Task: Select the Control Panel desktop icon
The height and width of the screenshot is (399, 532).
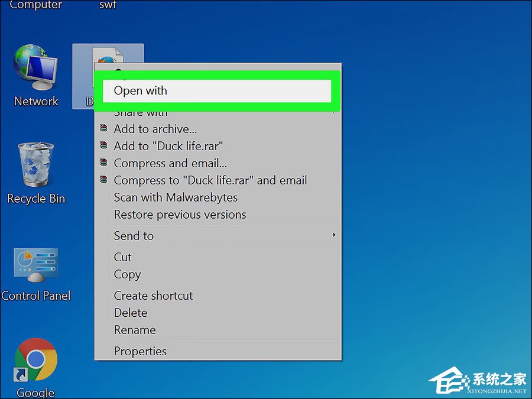Action: tap(35, 265)
